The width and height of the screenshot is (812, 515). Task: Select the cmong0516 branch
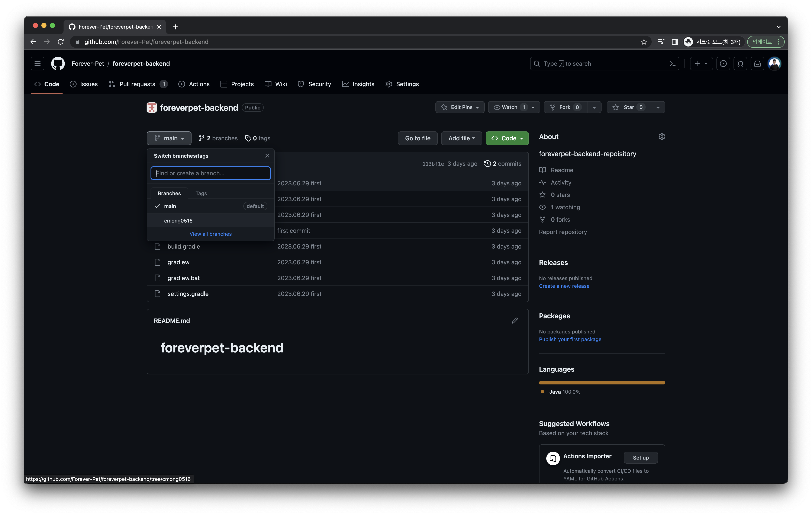coord(210,221)
